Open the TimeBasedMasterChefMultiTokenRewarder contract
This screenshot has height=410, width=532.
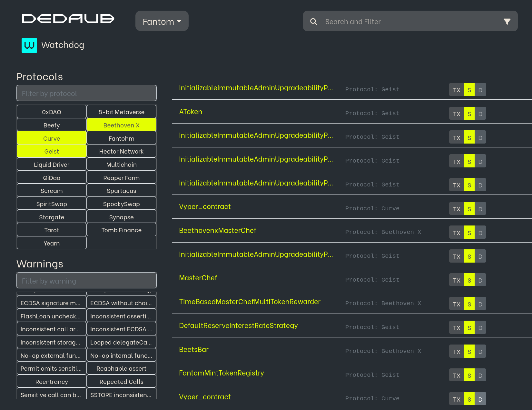tap(250, 302)
